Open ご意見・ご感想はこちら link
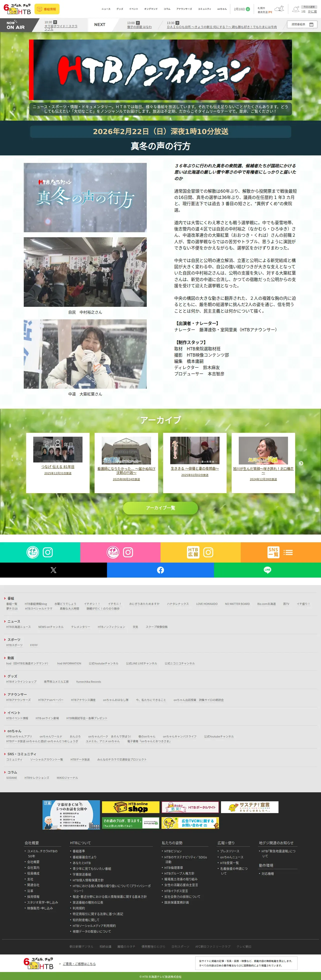 [x=79, y=964]
